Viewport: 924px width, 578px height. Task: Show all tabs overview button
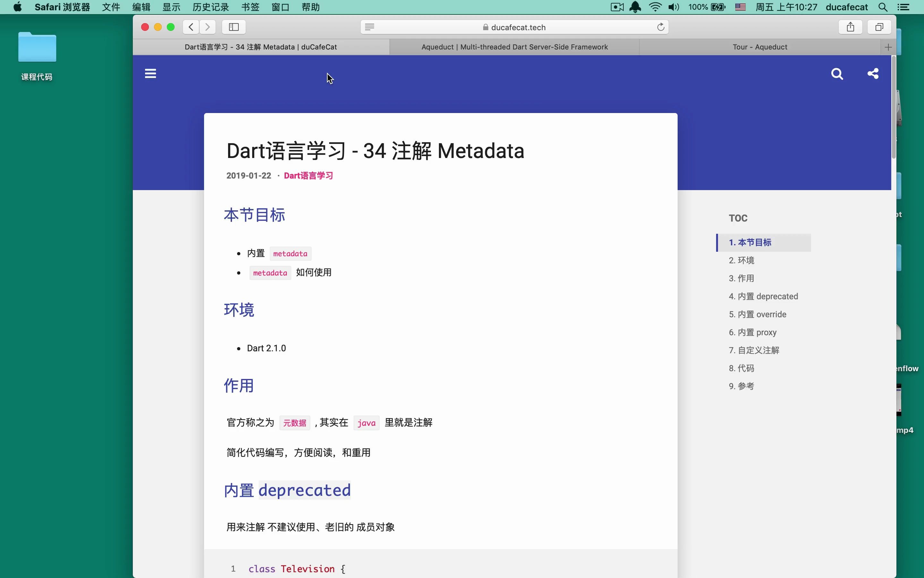[x=879, y=27]
